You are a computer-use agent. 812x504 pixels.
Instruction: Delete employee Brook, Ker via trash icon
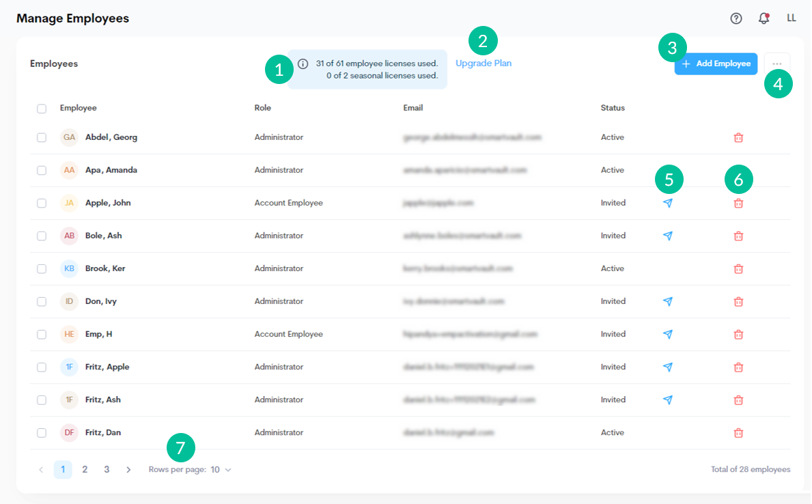(x=738, y=268)
